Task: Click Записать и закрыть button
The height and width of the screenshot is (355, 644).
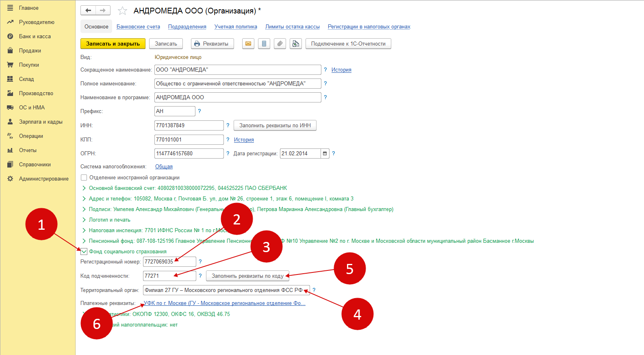Action: pyautogui.click(x=113, y=44)
